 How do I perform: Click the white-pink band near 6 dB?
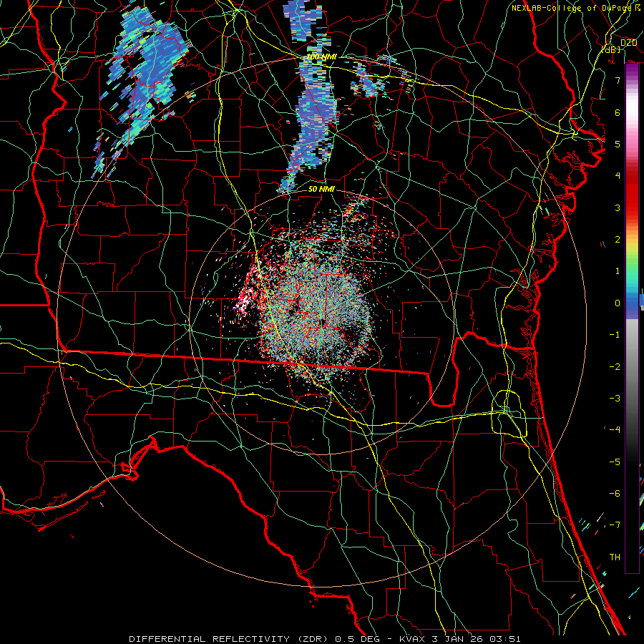click(x=632, y=111)
